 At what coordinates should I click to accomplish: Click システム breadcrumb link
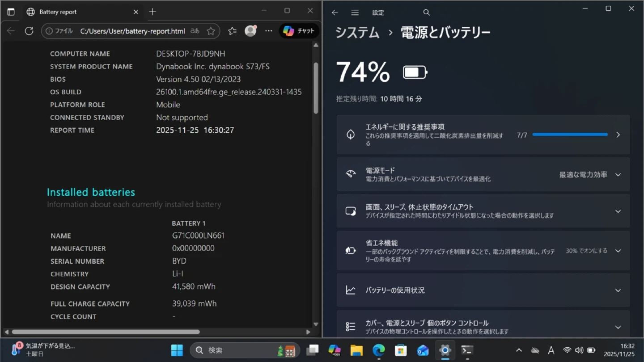pos(357,33)
